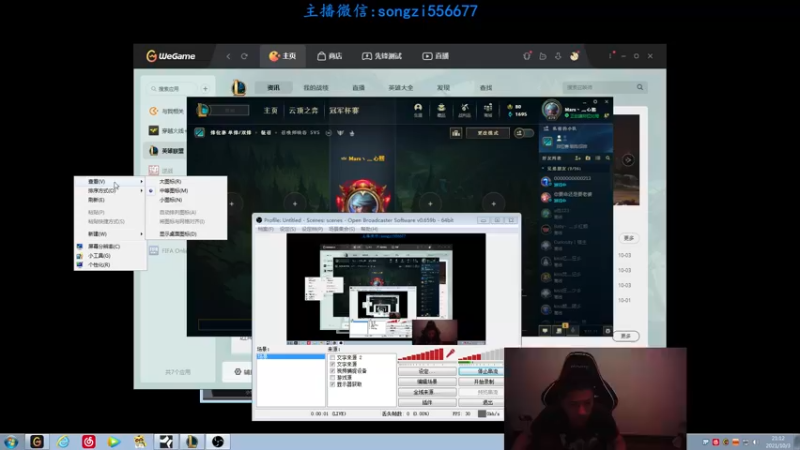Toggle the 文字来源 2 source checkbox in OBS
800x450 pixels.
(333, 358)
